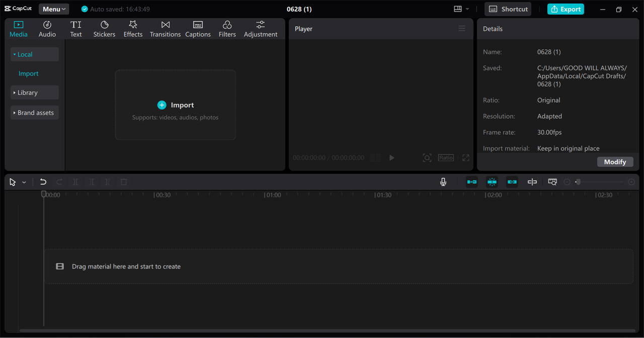The height and width of the screenshot is (338, 644).
Task: Click the Split tool icon
Action: pyautogui.click(x=75, y=182)
